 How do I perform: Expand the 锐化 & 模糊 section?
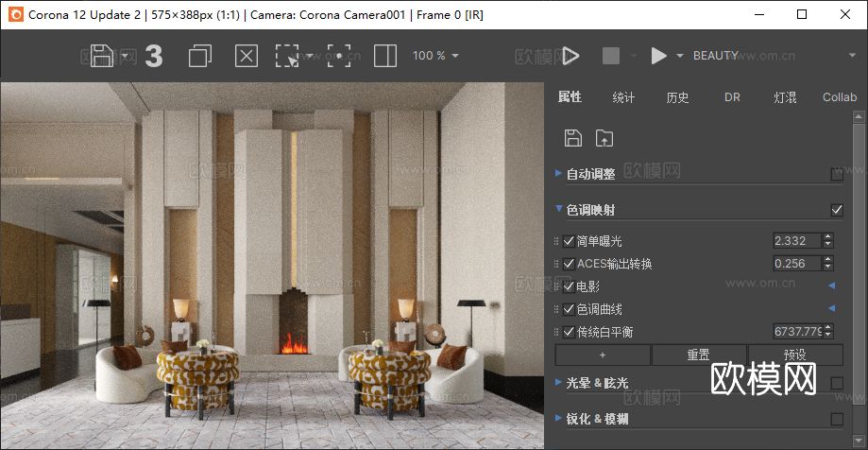point(558,418)
